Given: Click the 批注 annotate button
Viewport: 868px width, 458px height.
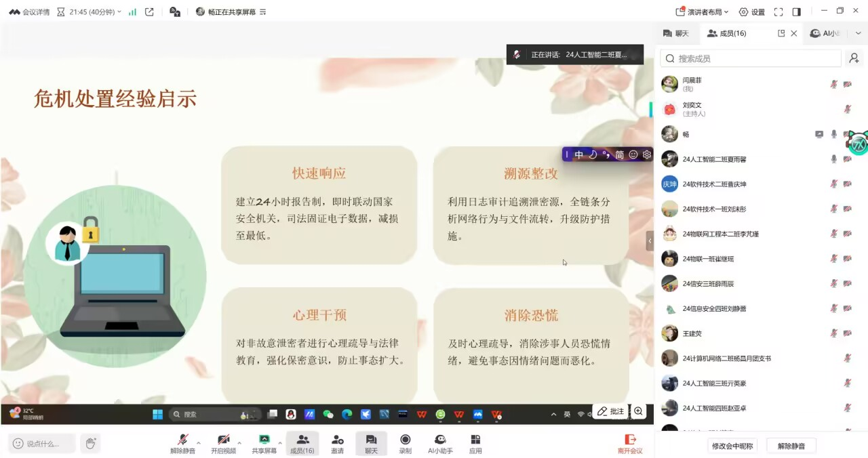Looking at the screenshot, I should pos(610,411).
